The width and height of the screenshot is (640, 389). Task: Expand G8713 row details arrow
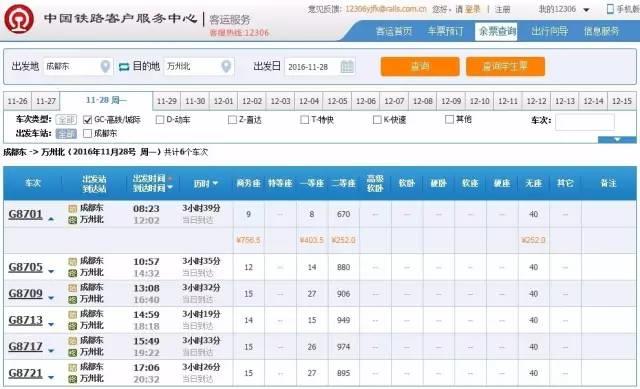pyautogui.click(x=51, y=325)
